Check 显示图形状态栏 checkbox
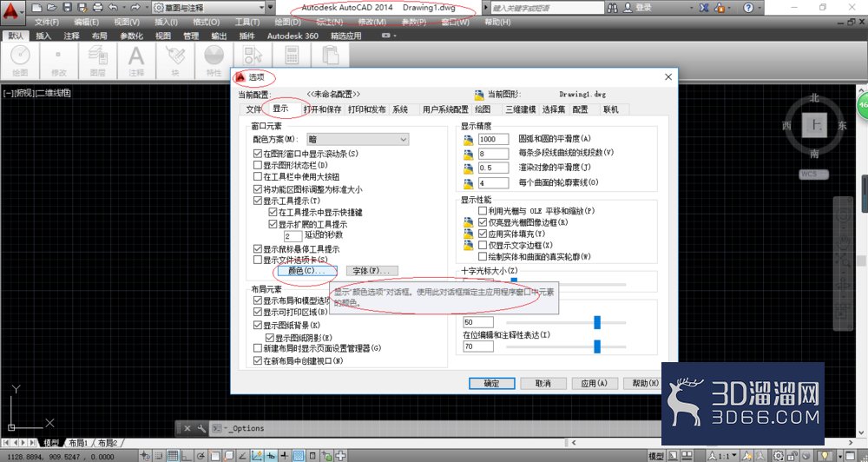This screenshot has height=462, width=868. (x=258, y=165)
